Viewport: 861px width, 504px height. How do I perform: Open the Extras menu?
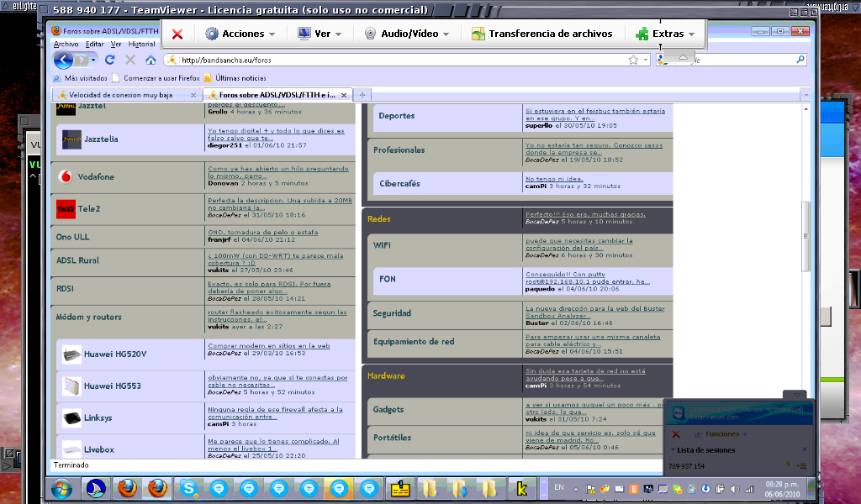point(666,34)
